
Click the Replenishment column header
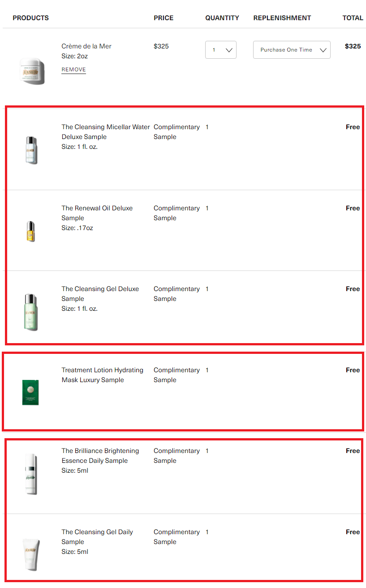[282, 18]
